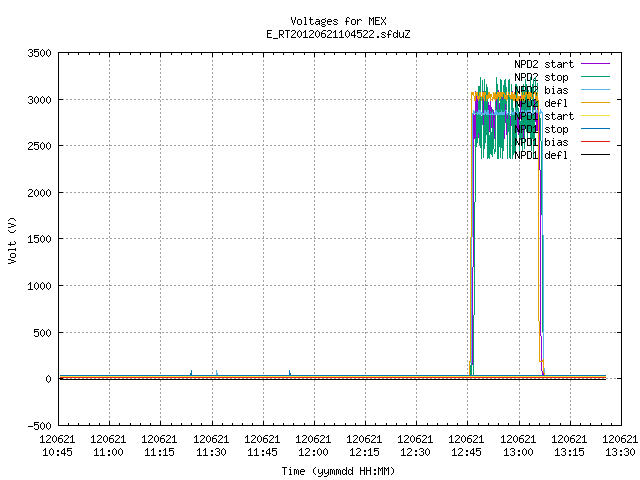The width and height of the screenshot is (640, 480).
Task: Click the 'NPD2 defl' legend label
Action: [541, 103]
